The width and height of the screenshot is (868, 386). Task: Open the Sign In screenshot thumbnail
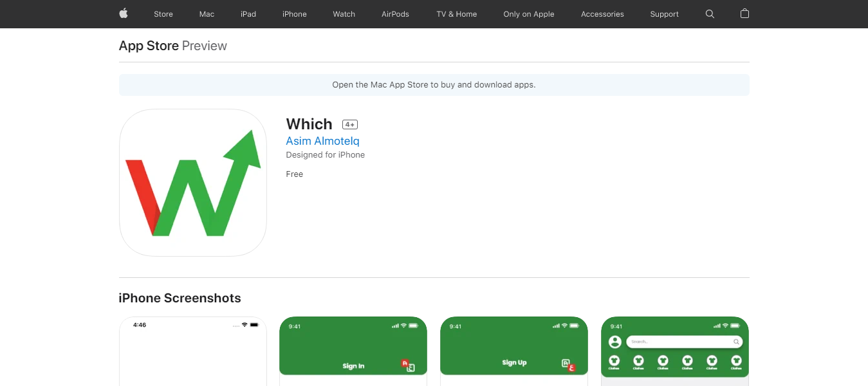(x=353, y=351)
